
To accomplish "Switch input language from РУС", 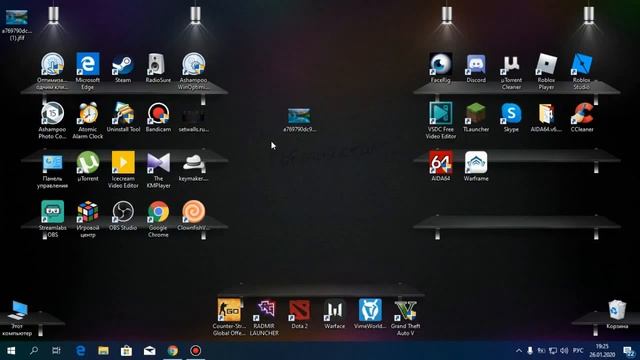I will click(578, 351).
